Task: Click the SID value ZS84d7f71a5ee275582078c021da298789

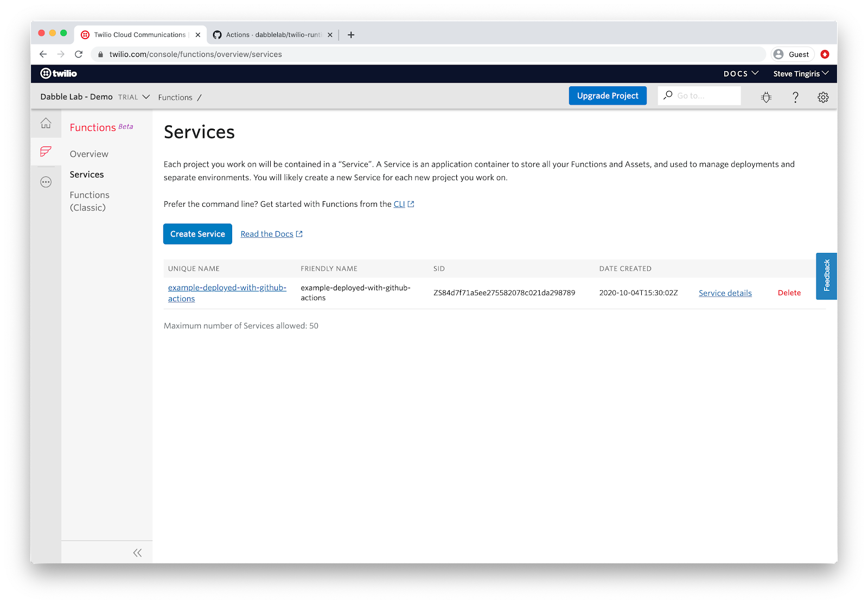Action: pyautogui.click(x=504, y=293)
